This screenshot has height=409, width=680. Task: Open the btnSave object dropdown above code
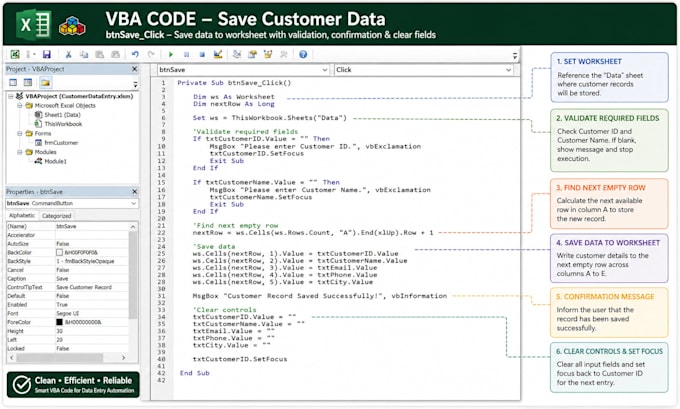[325, 70]
